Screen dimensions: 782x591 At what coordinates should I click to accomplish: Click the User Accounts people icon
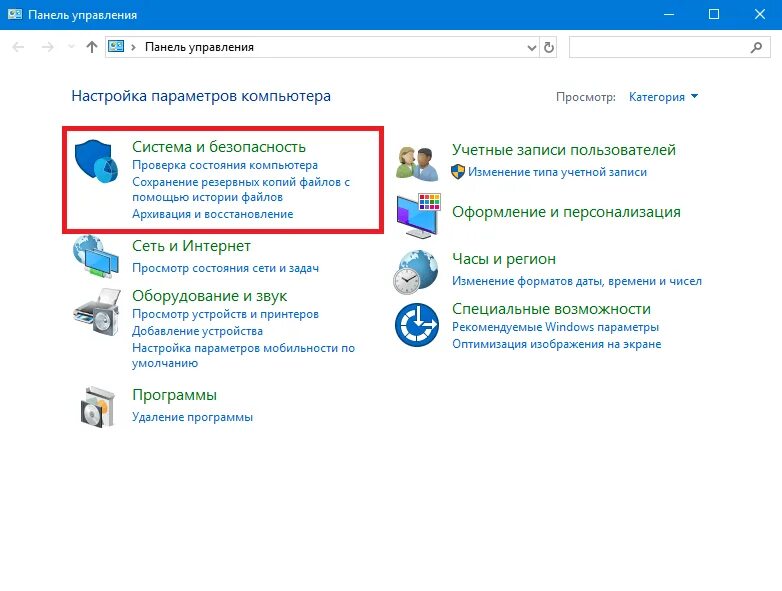click(x=417, y=163)
